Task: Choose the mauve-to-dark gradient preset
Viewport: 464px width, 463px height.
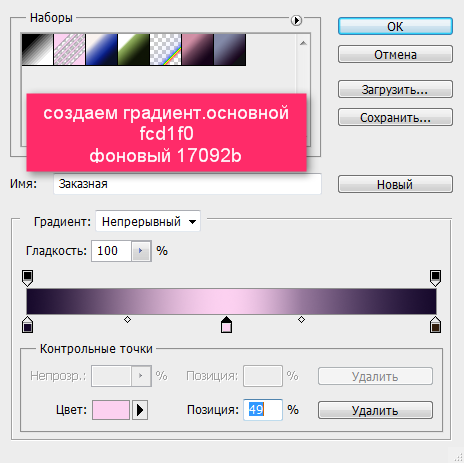Action: coord(198,49)
